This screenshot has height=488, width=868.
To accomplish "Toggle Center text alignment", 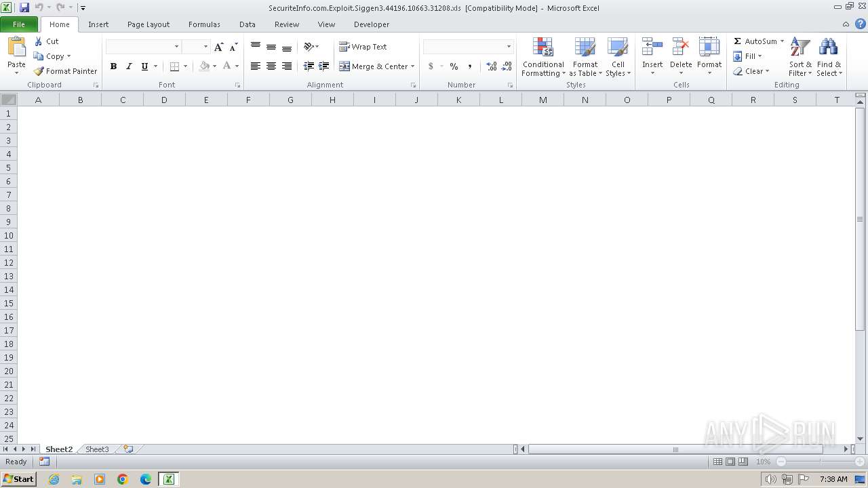I will (x=271, y=66).
